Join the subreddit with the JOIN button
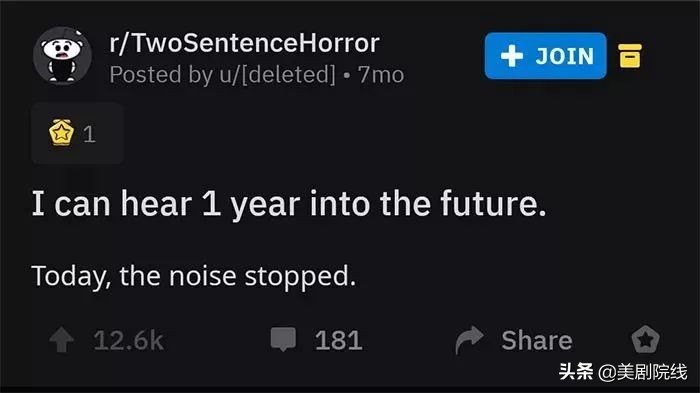The image size is (700, 393). (546, 56)
